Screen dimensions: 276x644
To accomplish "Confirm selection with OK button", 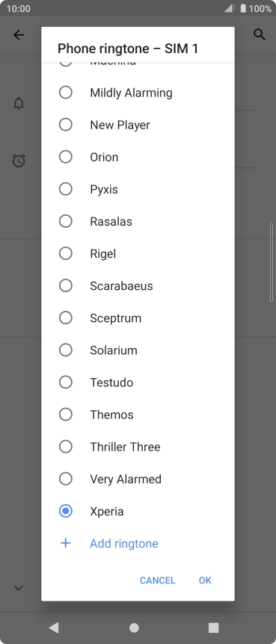I will 205,580.
